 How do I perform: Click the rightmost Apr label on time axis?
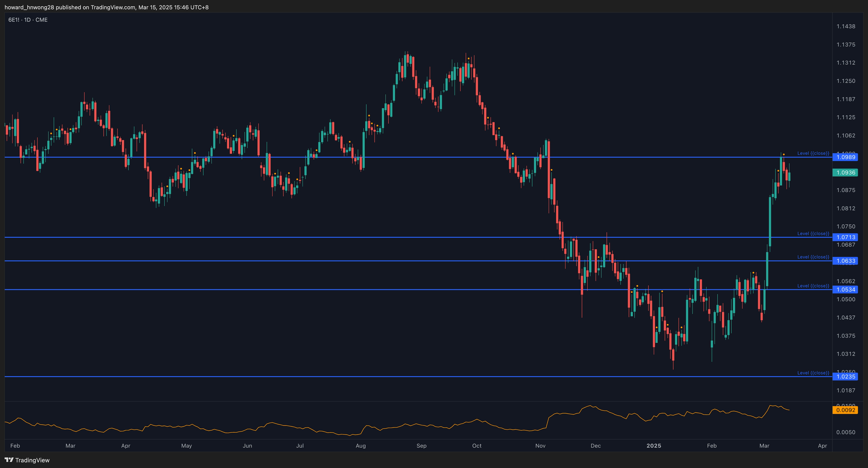pyautogui.click(x=822, y=446)
